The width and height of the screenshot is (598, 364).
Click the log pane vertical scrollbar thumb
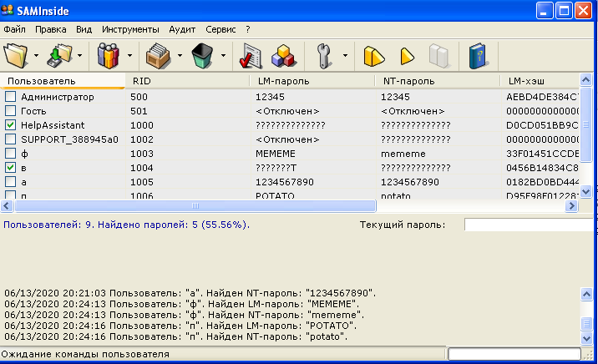pyautogui.click(x=586, y=324)
